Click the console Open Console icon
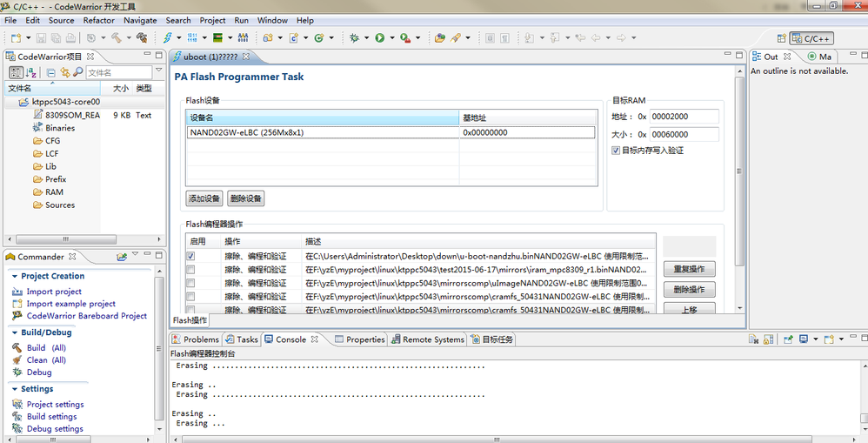 point(828,339)
